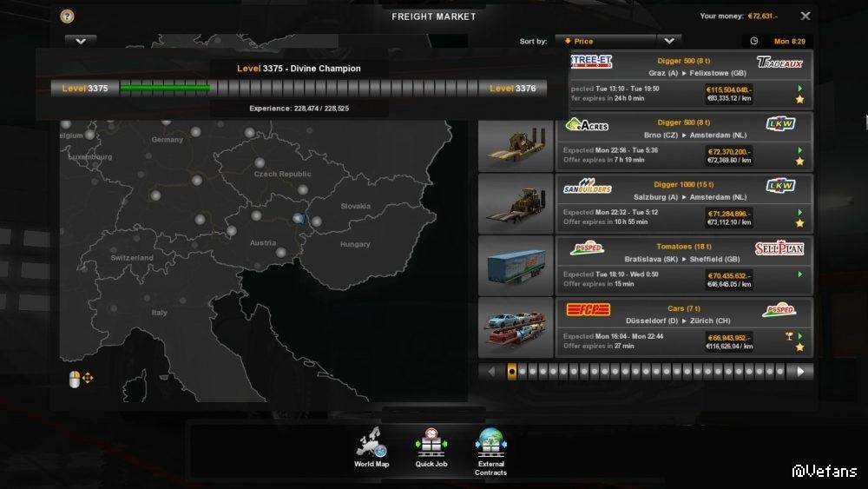This screenshot has width=868, height=489.
Task: Click green arrow on Bratislava job
Action: 800,274
